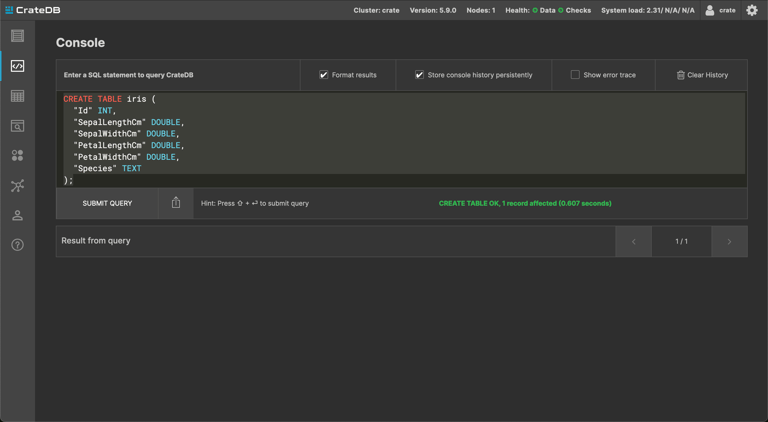Image resolution: width=768 pixels, height=422 pixels.
Task: Click the crate user avatar icon
Action: 710,10
